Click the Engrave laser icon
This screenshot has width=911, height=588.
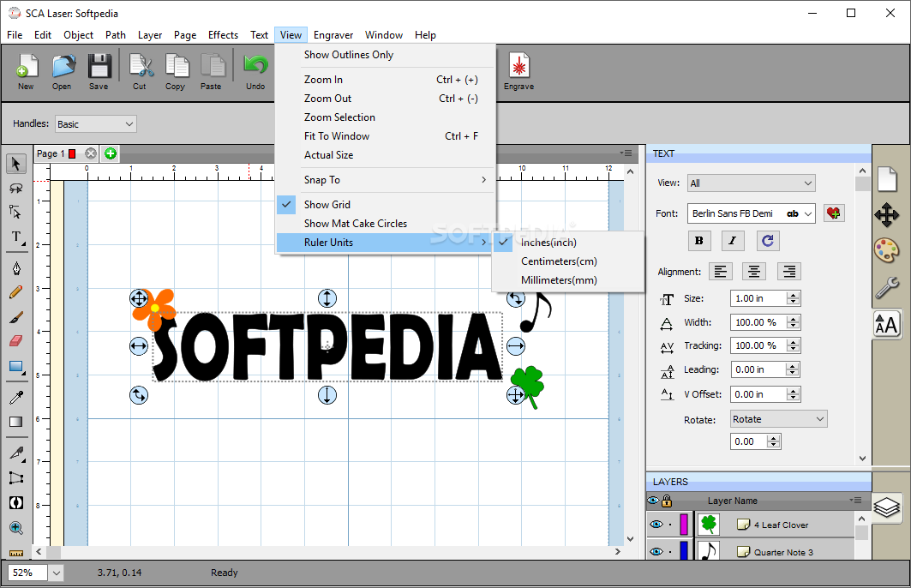(518, 71)
